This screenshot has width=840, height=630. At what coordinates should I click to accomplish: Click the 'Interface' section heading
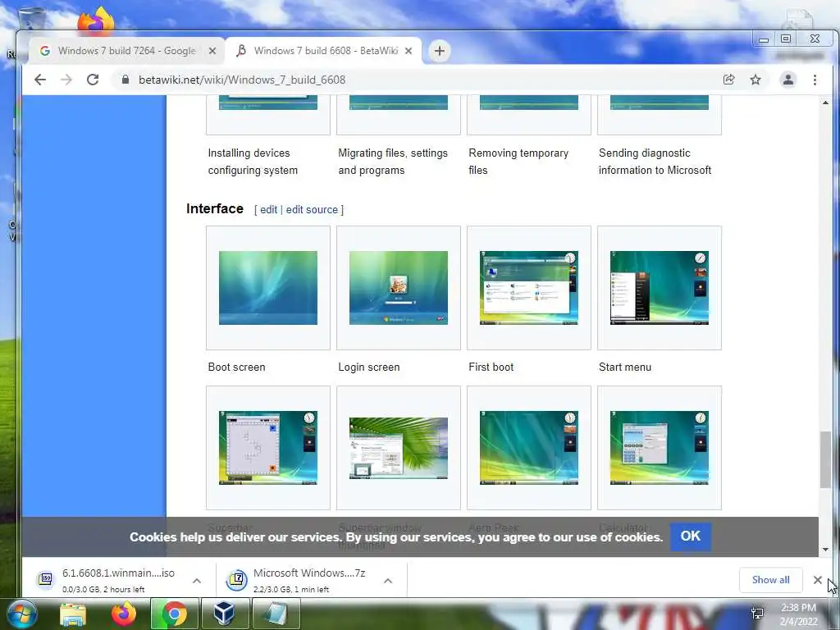(x=215, y=208)
